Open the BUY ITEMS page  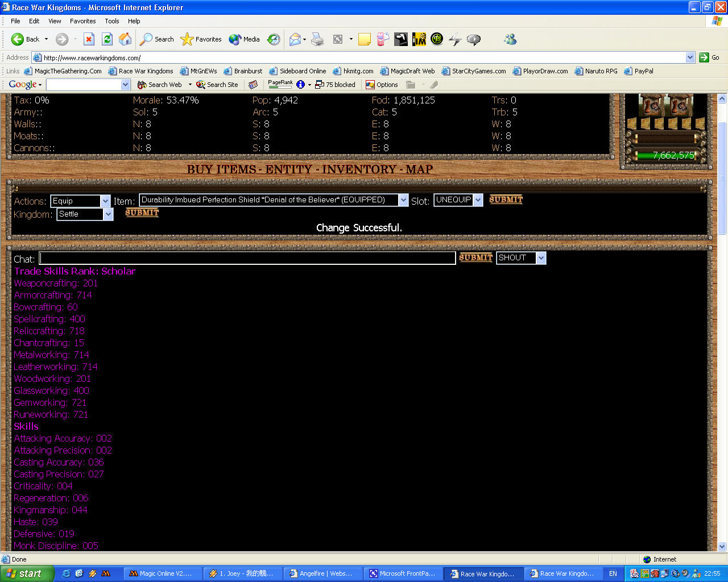click(x=222, y=169)
